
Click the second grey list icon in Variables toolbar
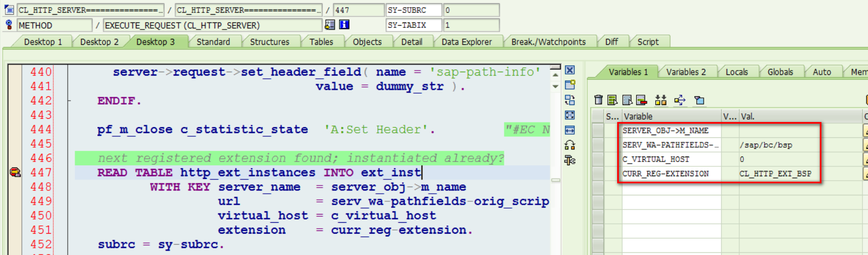627,100
